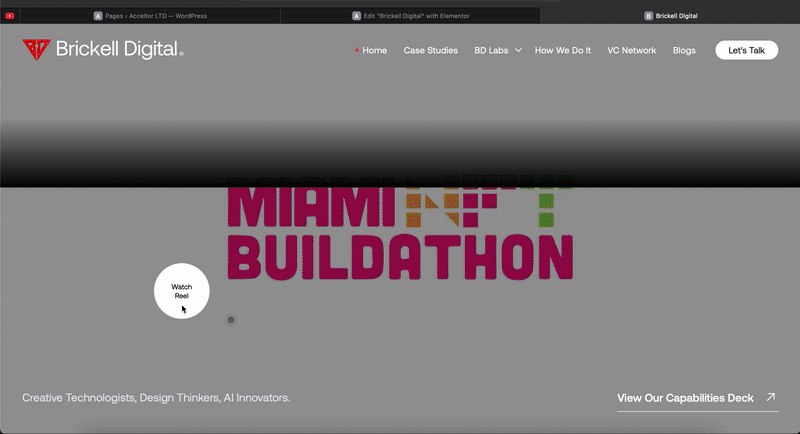Click the Miami NFT Buildathon graphic
This screenshot has width=800, height=434.
click(x=400, y=227)
